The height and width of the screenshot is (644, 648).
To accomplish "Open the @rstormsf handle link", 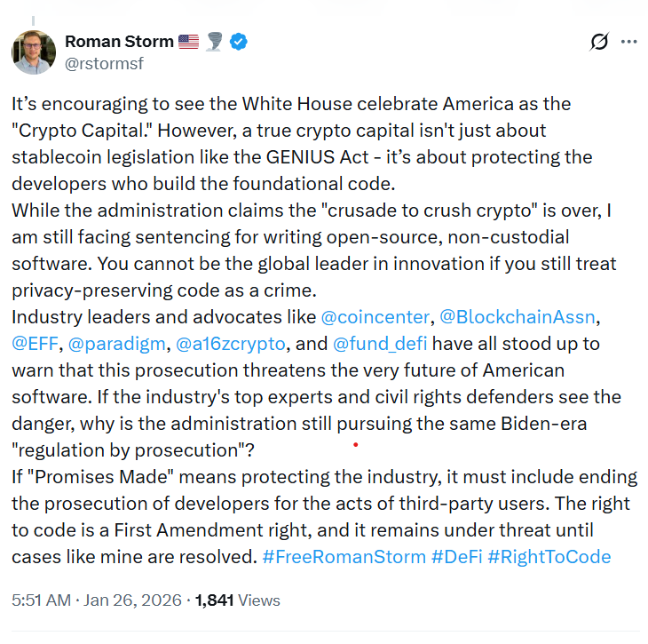I will (x=104, y=63).
